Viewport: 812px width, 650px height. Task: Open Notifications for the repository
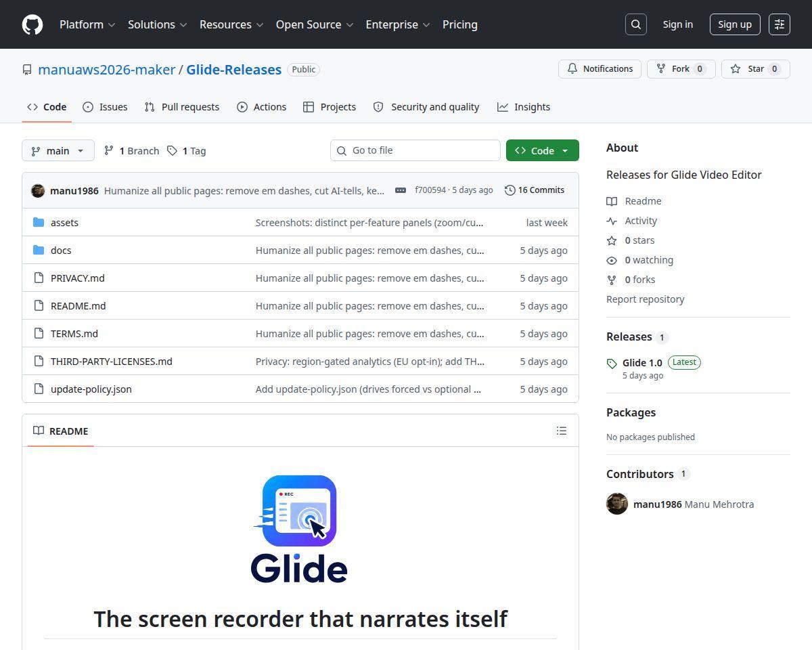[x=600, y=69]
